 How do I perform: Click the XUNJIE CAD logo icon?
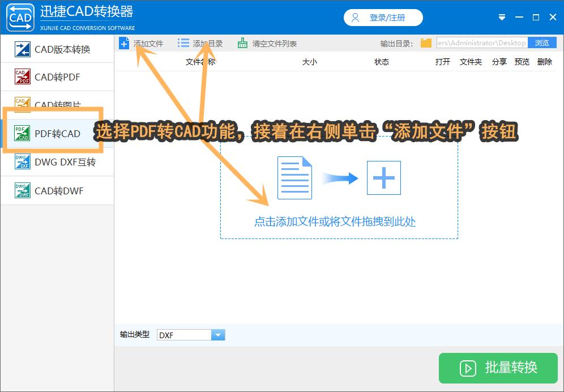coord(19,17)
